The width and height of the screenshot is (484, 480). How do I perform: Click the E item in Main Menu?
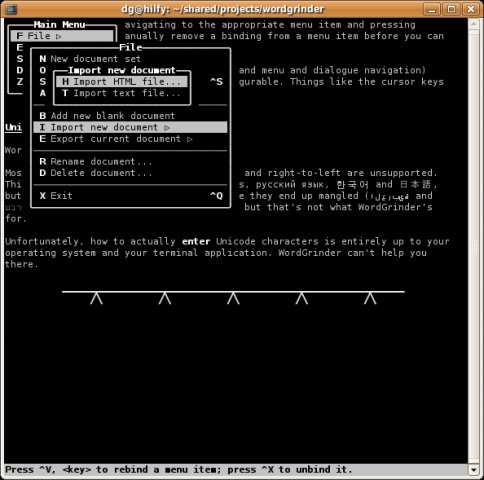[20, 48]
